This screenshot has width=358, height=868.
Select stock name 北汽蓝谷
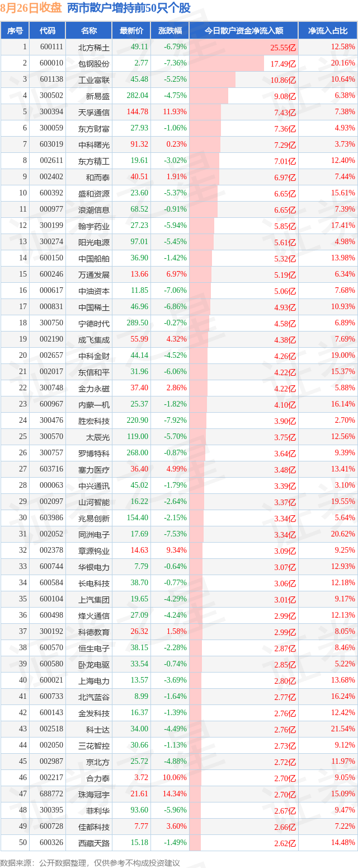[94, 697]
